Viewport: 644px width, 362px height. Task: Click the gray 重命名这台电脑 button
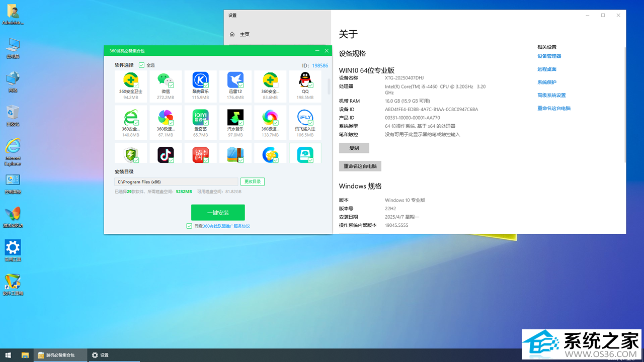pos(360,166)
